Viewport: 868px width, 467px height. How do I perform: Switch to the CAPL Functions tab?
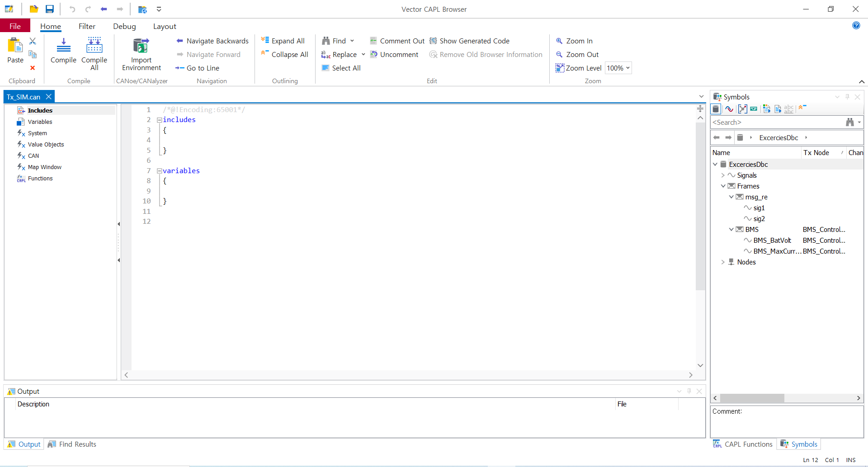(x=743, y=444)
